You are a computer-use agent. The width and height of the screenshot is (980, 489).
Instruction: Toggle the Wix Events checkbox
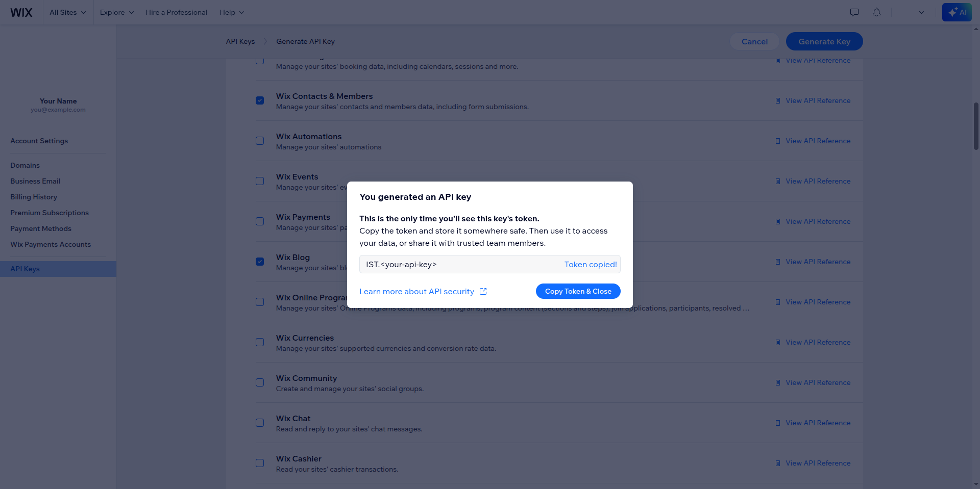pyautogui.click(x=260, y=181)
